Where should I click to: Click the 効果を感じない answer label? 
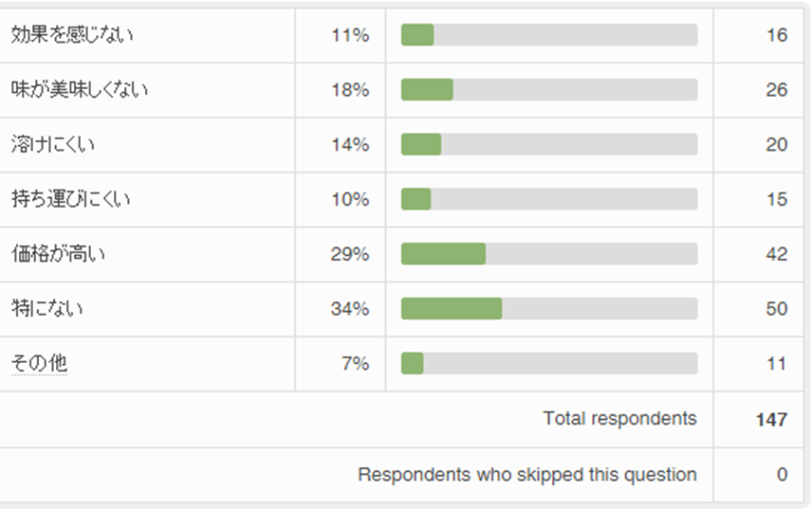(x=72, y=35)
